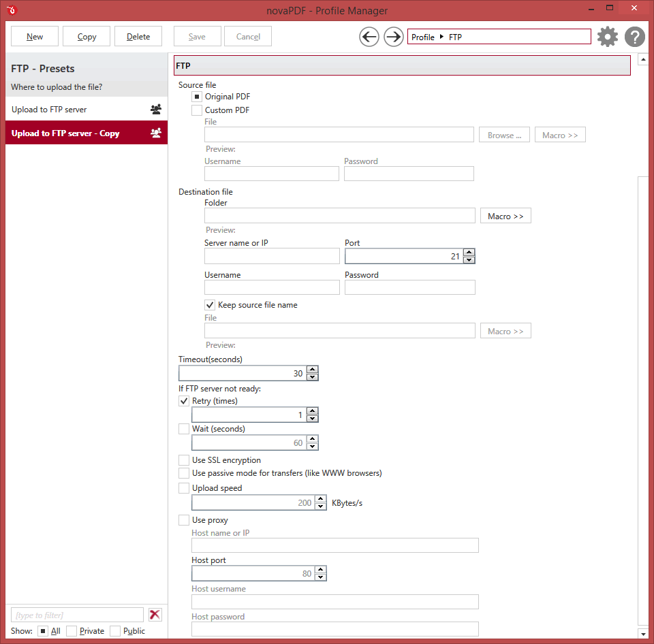The height and width of the screenshot is (644, 654).
Task: Click the Save button
Action: pos(197,37)
